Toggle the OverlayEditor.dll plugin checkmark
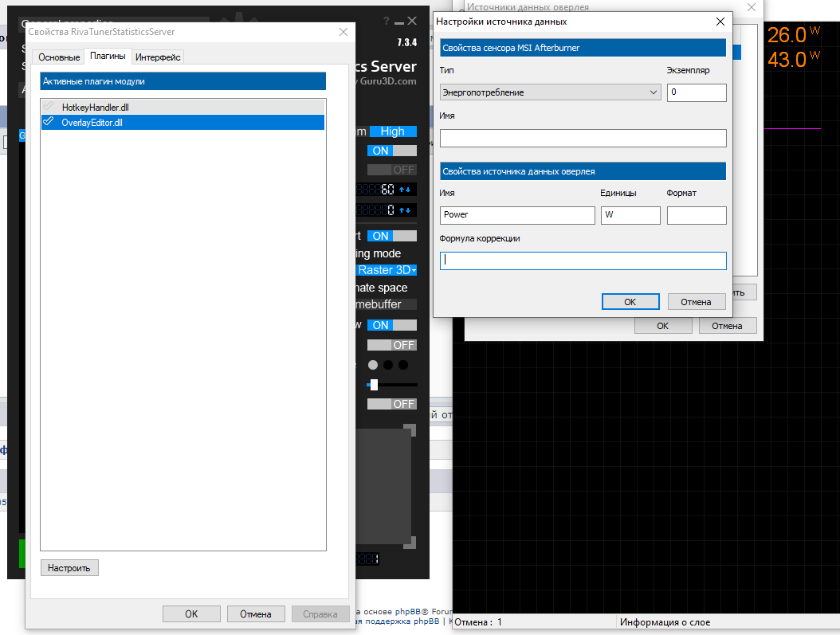This screenshot has height=635, width=840. pos(48,122)
